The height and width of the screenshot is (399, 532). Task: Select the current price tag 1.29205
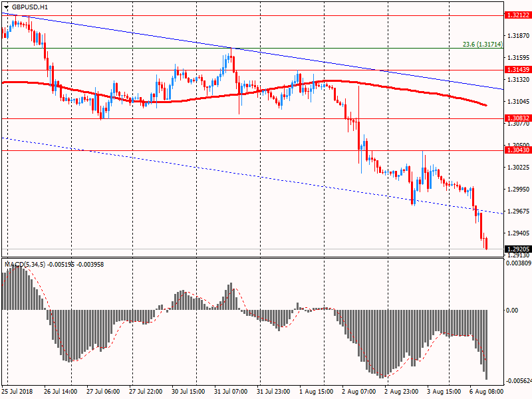(517, 249)
